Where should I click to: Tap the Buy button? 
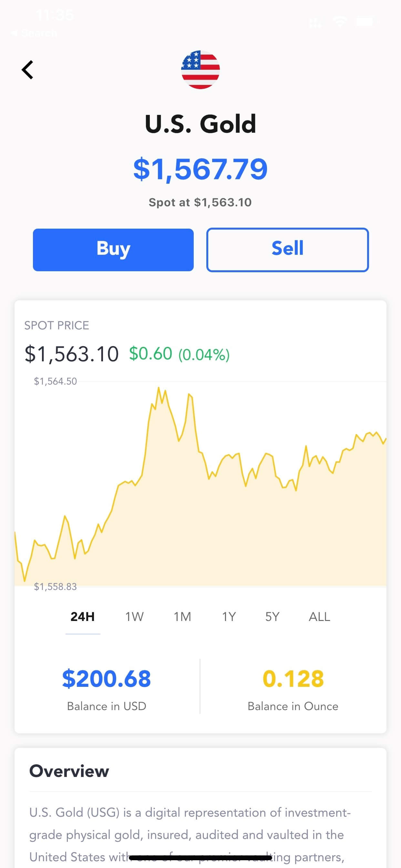pos(113,250)
